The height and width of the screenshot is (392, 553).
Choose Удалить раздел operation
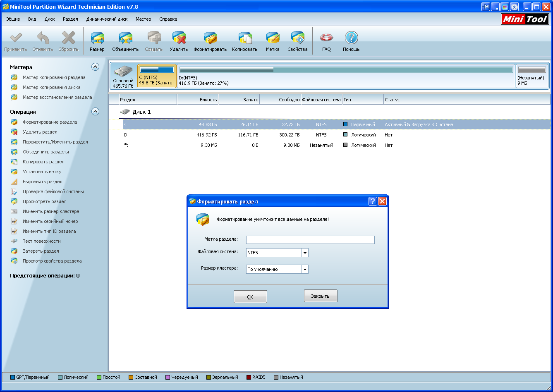pyautogui.click(x=40, y=132)
